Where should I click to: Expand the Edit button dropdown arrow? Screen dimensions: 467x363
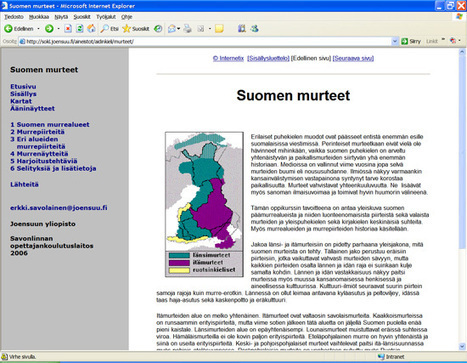pos(210,29)
